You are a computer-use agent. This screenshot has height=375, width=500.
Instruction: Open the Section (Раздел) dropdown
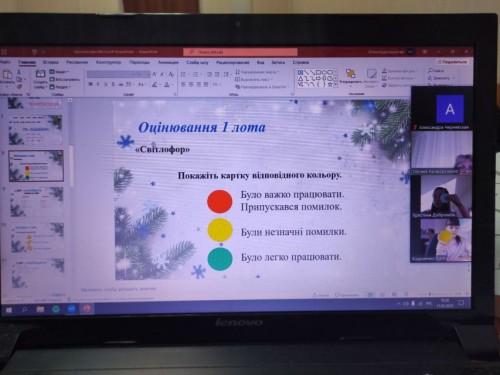[x=60, y=87]
